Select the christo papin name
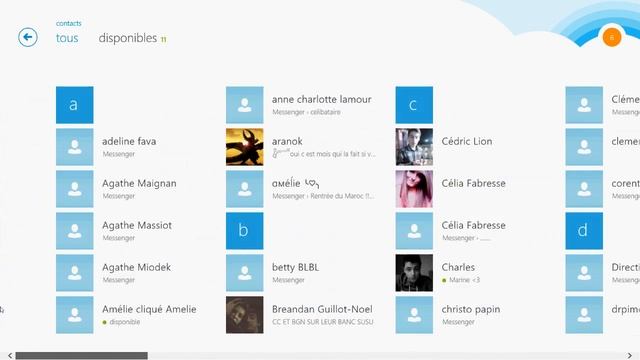The height and width of the screenshot is (360, 640). point(471,310)
